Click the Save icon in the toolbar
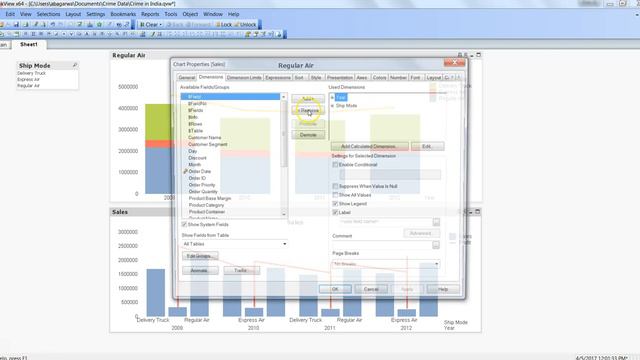The width and height of the screenshot is (640, 360). point(16,25)
